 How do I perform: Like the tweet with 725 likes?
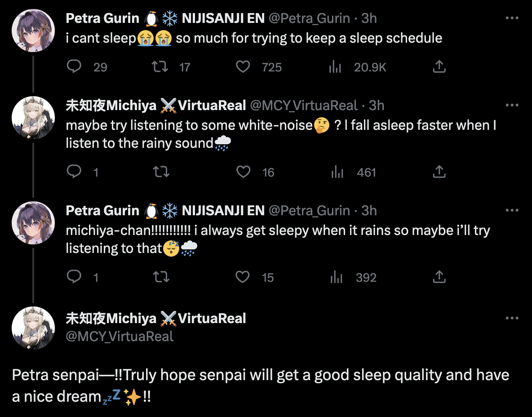[x=243, y=67]
